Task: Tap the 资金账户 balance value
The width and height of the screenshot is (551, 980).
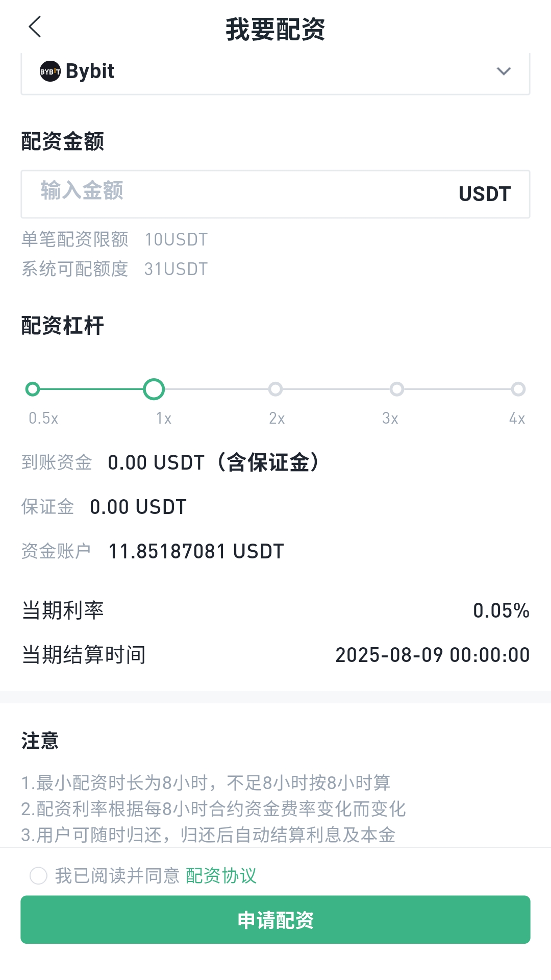Action: (196, 551)
